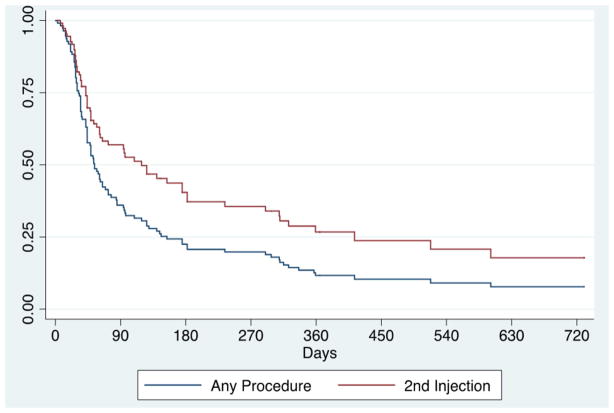Click the 0.50 y-axis tick label
Image resolution: width=614 pixels, height=413 pixels.
pyautogui.click(x=27, y=164)
